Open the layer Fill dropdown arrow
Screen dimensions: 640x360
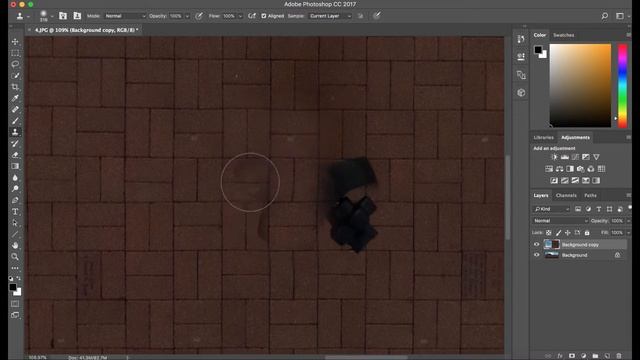[628, 233]
